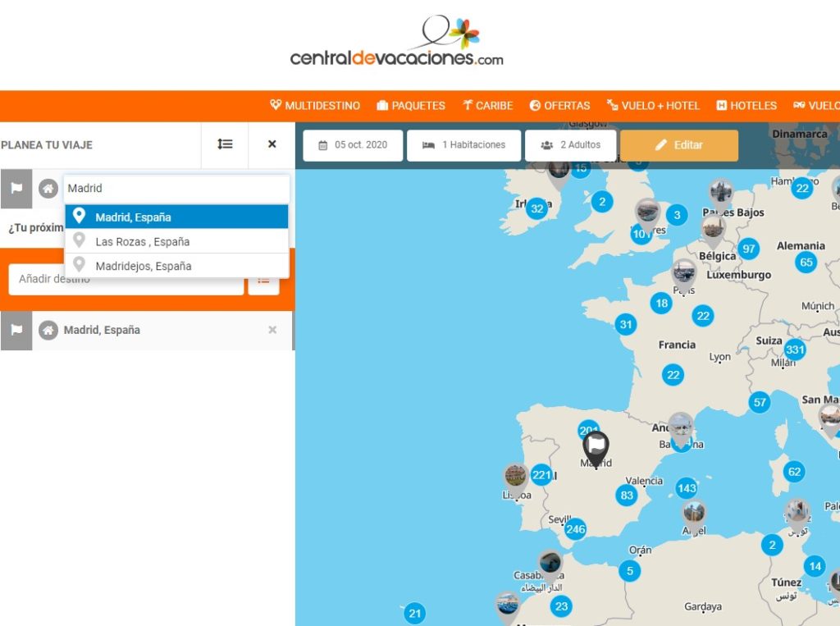
Task: Click the home icon beside Madrid, España entry
Action: click(48, 330)
